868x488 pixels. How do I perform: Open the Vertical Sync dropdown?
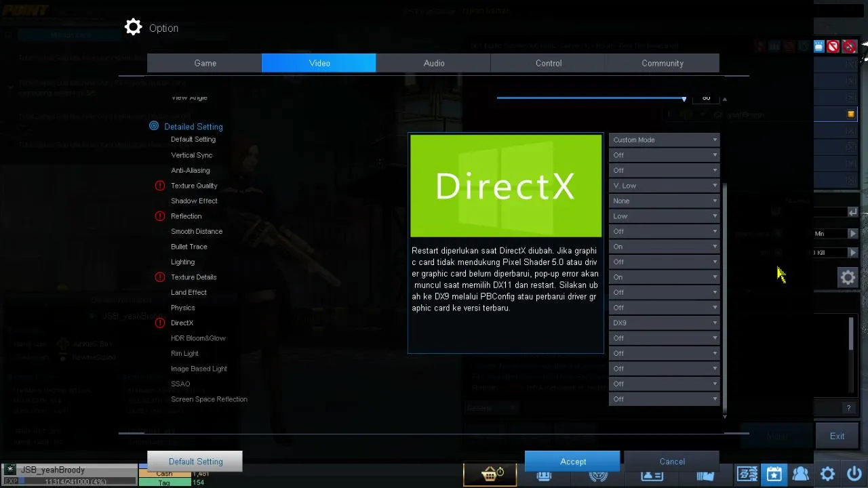(x=664, y=155)
